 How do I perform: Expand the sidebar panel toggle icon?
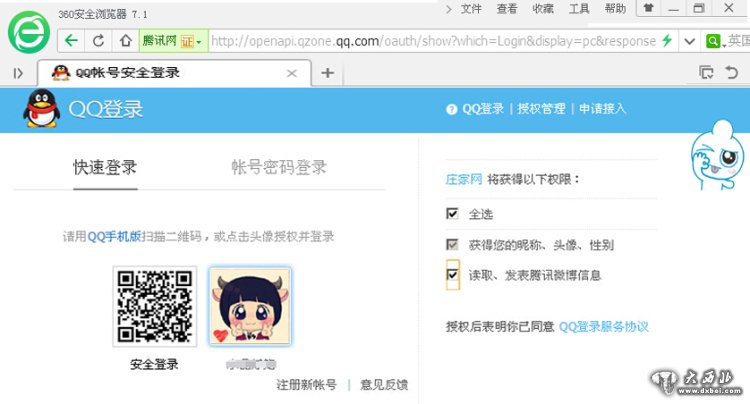[x=18, y=73]
